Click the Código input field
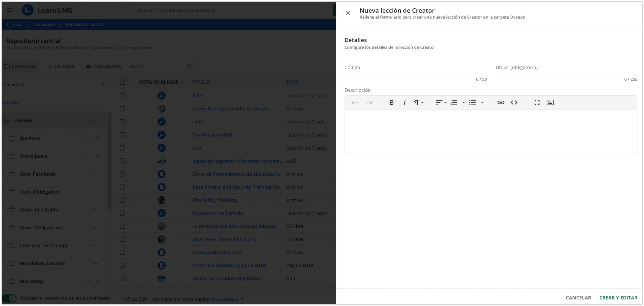 (x=416, y=68)
